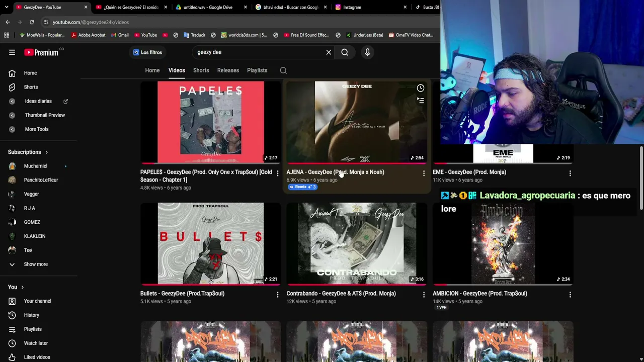Open the three-dot menu for the Contrabando video
Image resolution: width=644 pixels, height=362 pixels.
[x=424, y=295]
